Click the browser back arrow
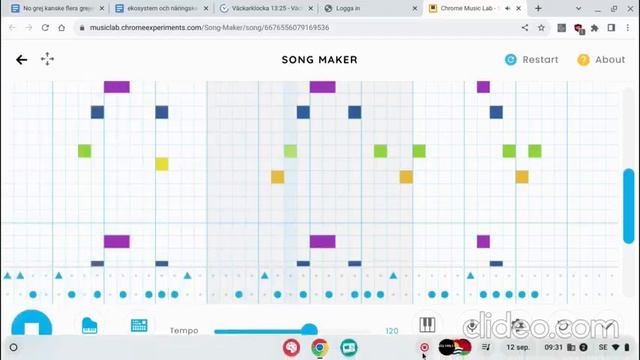The height and width of the screenshot is (360, 640). coord(12,28)
